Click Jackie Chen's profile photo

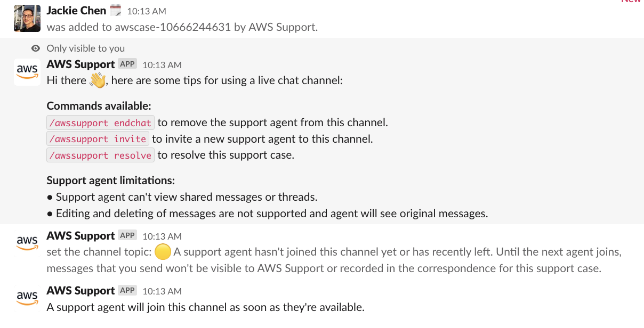27,18
